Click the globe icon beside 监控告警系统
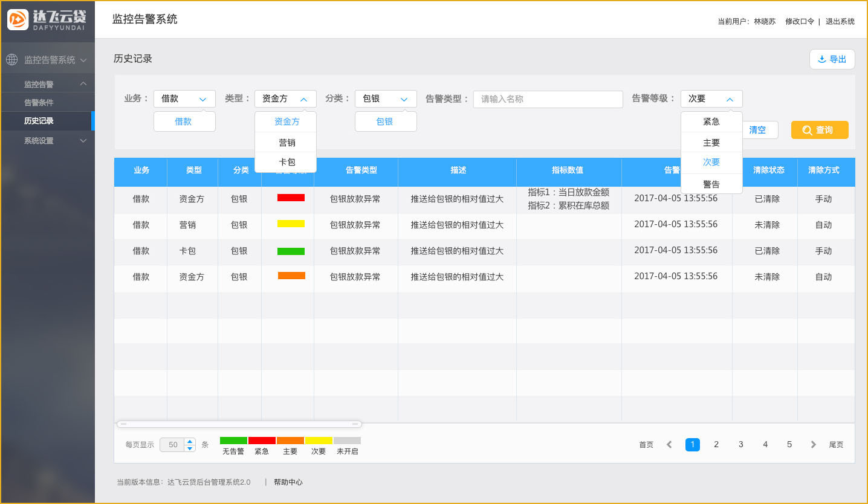 pos(11,59)
